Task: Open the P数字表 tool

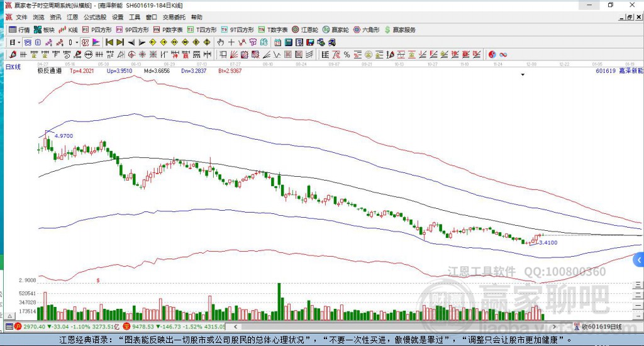Action: (x=168, y=30)
